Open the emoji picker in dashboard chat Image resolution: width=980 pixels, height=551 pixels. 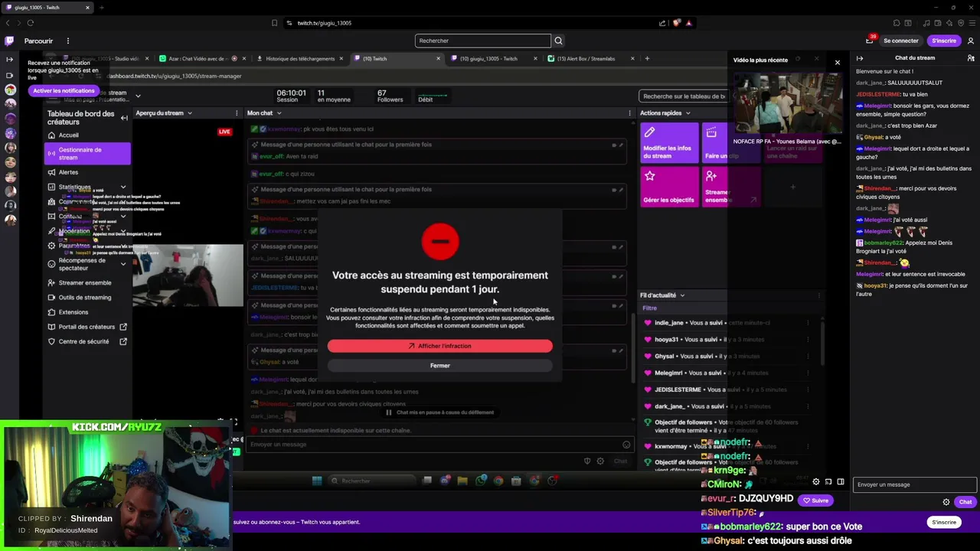click(626, 445)
